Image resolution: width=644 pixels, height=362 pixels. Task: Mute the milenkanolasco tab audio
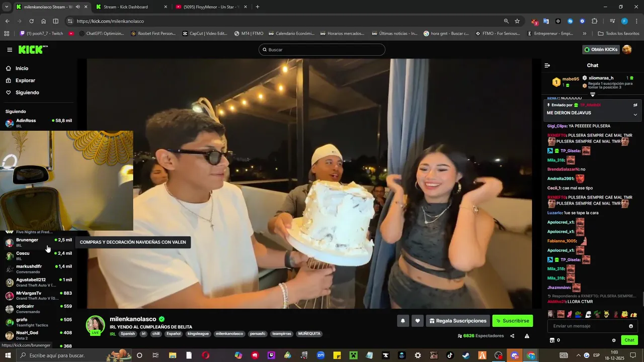tap(77, 7)
